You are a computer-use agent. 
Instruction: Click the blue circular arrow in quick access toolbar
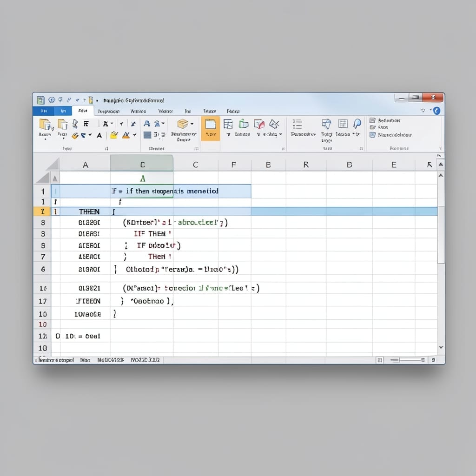pyautogui.click(x=52, y=100)
